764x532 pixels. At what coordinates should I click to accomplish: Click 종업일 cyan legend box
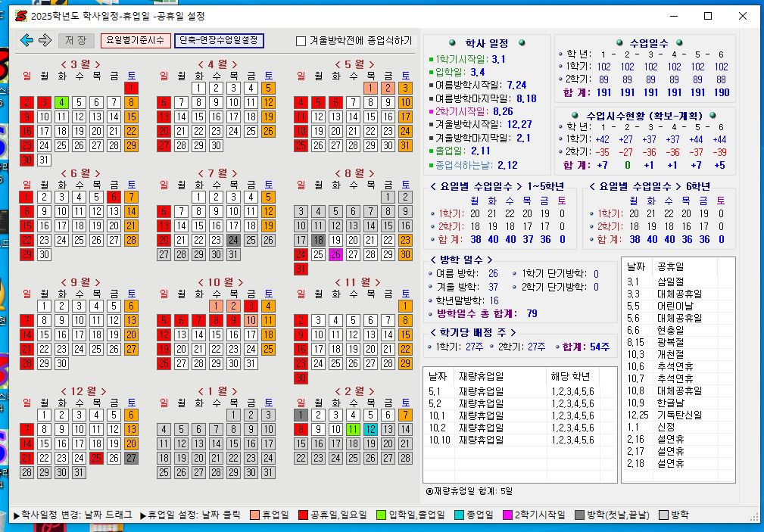pos(459,515)
